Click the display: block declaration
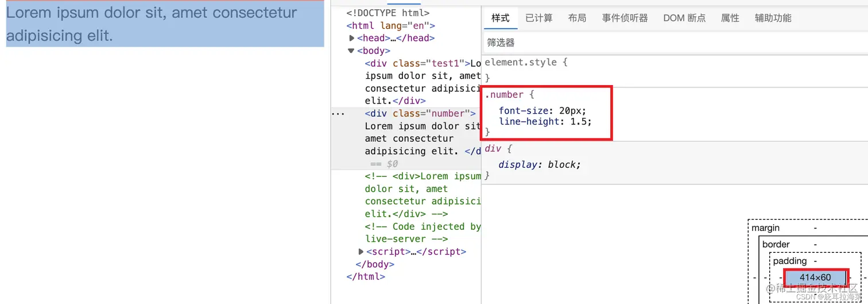This screenshot has width=868, height=304. [x=540, y=164]
